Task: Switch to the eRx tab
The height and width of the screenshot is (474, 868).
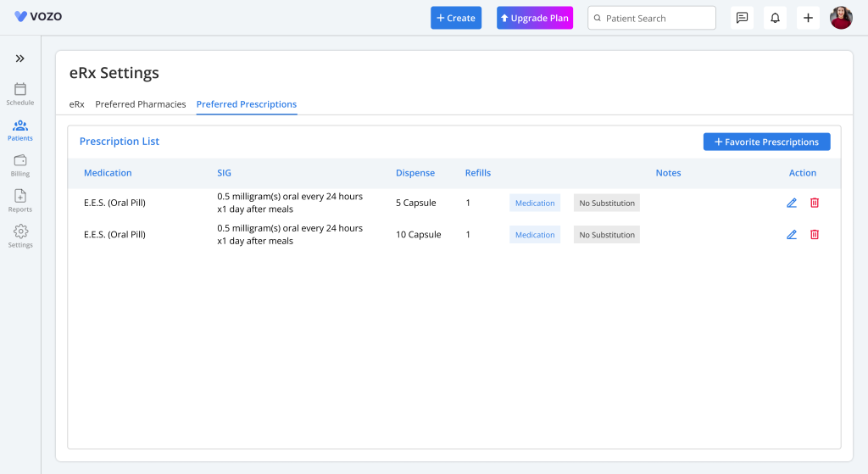Action: point(76,104)
